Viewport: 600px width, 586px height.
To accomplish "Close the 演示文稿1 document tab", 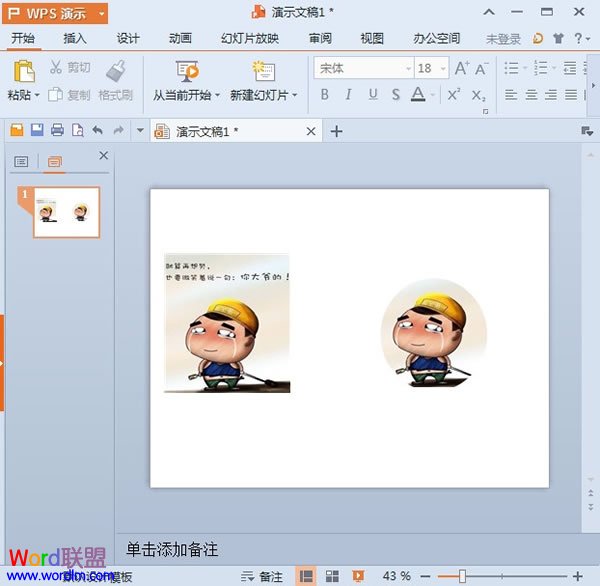I will [311, 131].
